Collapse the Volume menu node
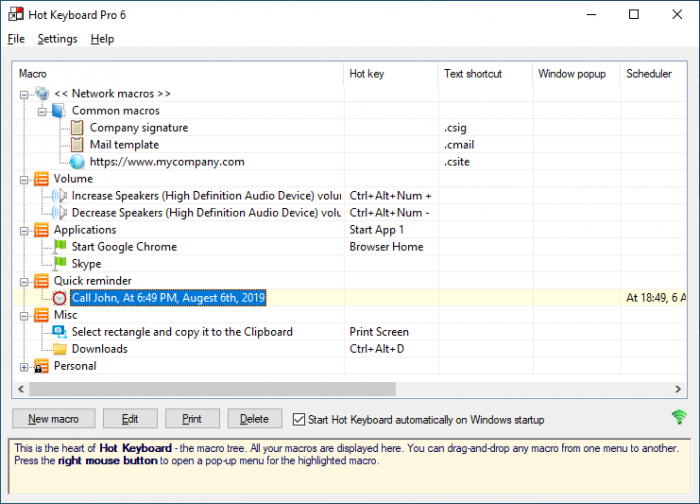Viewport: 700px width, 504px height. pos(24,180)
